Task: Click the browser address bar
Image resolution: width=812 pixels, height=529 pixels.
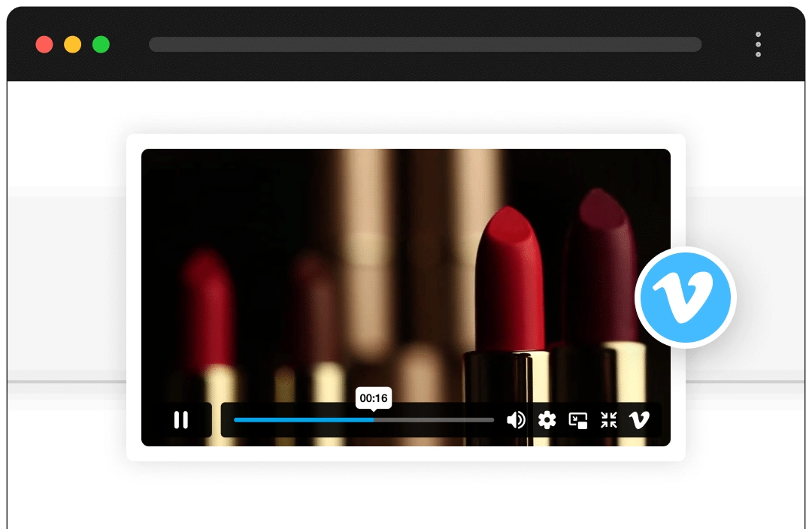Action: [425, 44]
